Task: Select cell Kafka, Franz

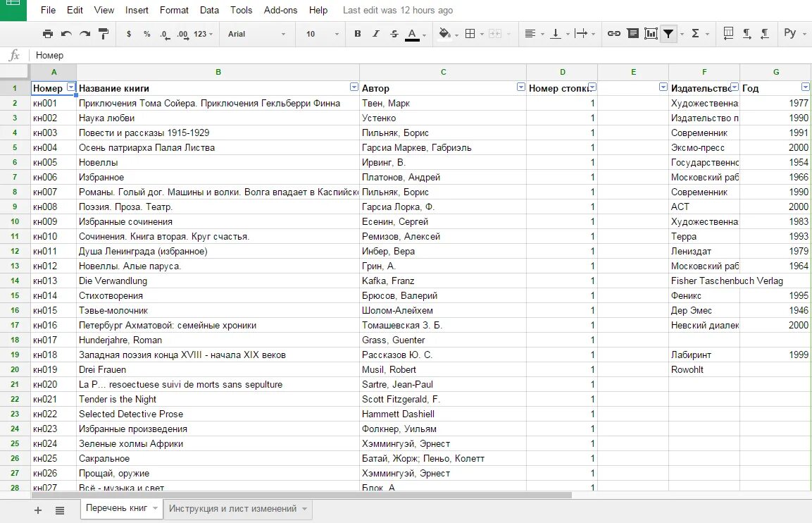Action: 443,281
